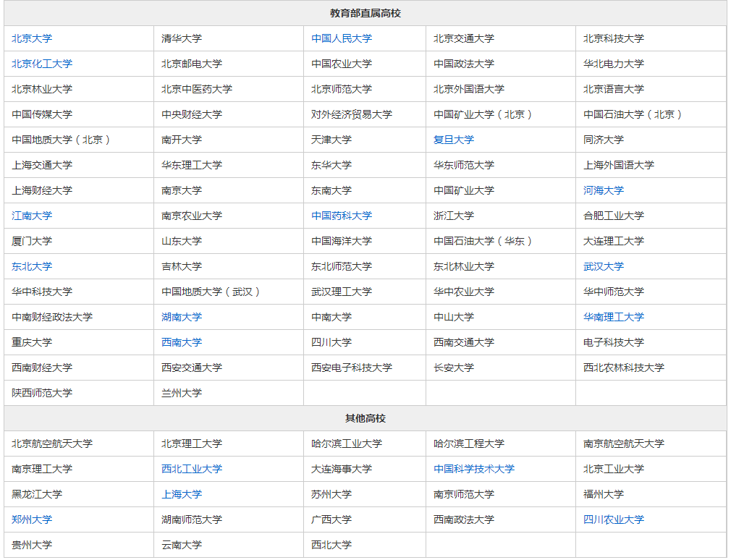
Task: Select the 合肥工业大学 cell
Action: coord(651,216)
